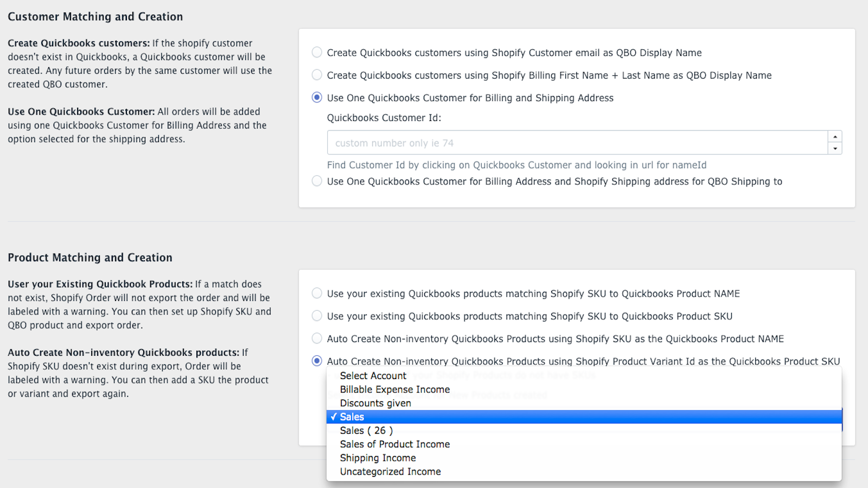
Task: Select Use One Quickbooks Customer for Billing and Shipping
Action: coord(317,98)
